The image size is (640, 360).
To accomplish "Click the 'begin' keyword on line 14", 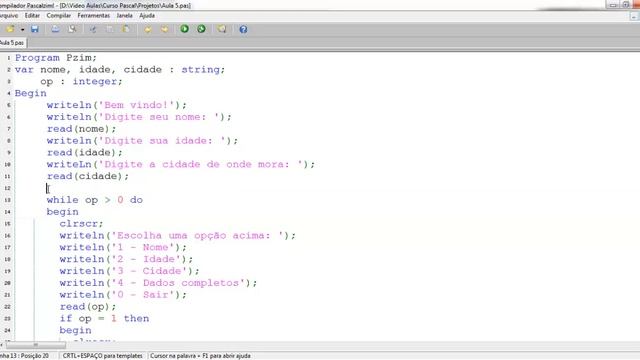I will (x=62, y=212).
